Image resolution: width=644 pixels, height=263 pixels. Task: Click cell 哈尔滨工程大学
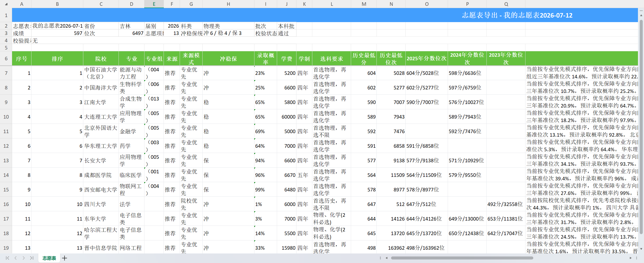click(x=101, y=233)
